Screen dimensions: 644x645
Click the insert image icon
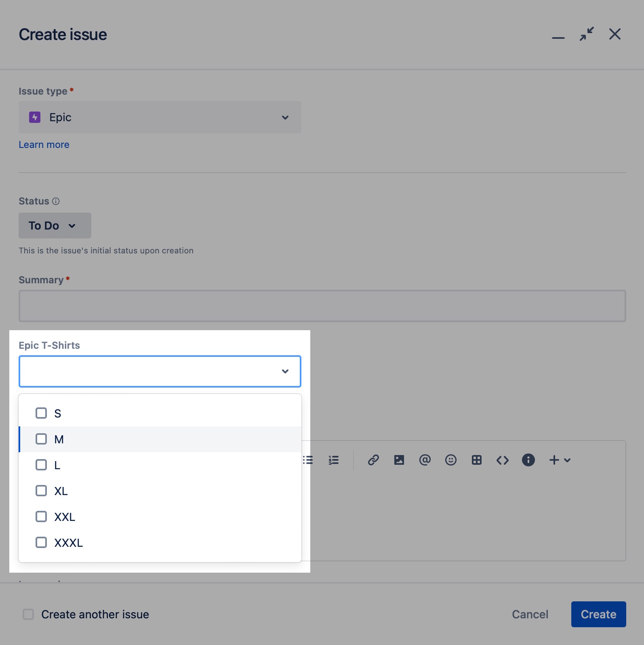point(399,460)
